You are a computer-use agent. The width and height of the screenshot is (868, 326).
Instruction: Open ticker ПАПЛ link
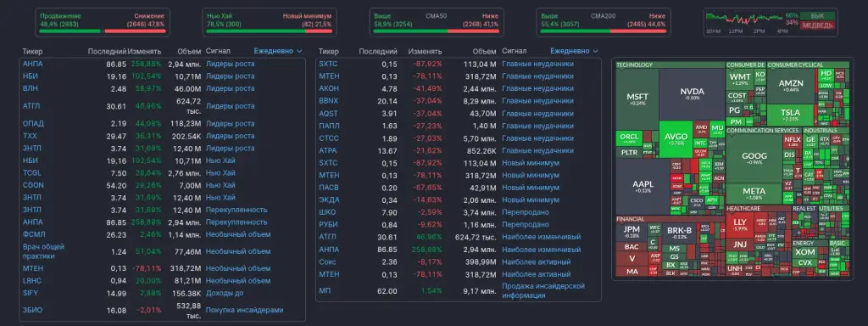pyautogui.click(x=330, y=126)
